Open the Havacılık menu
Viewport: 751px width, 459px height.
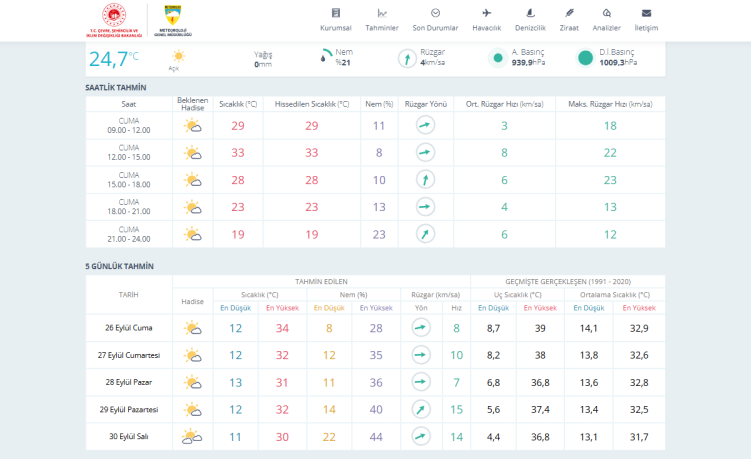[487, 20]
